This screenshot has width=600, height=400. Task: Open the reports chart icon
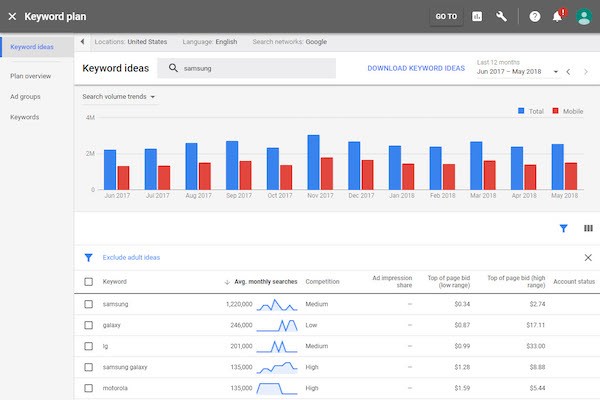[x=477, y=16]
